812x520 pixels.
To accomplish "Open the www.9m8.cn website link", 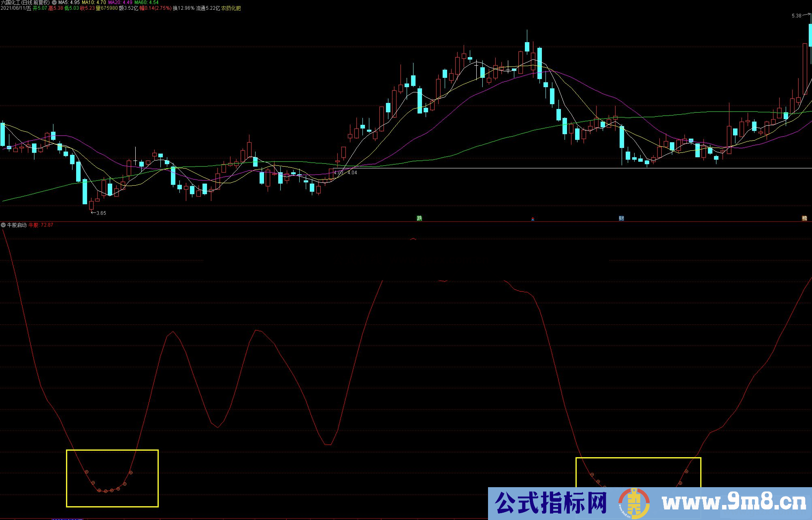I will 734,503.
